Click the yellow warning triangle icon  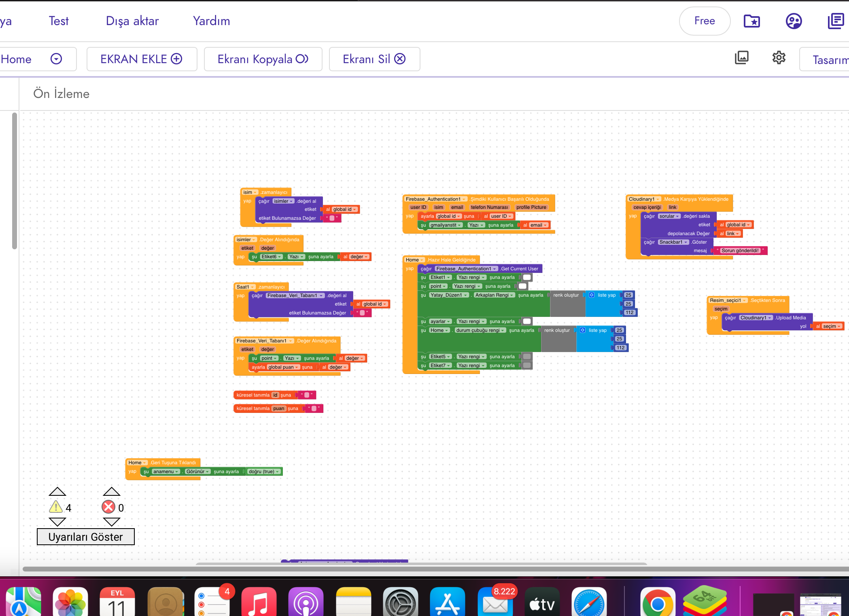point(56,507)
